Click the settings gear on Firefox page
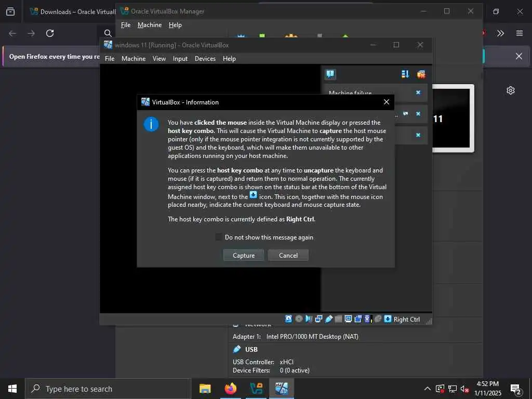Screen dimensions: 532x399 (x=511, y=90)
